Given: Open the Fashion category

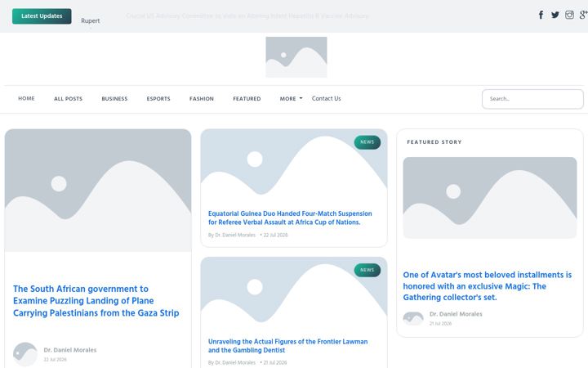Looking at the screenshot, I should point(202,99).
